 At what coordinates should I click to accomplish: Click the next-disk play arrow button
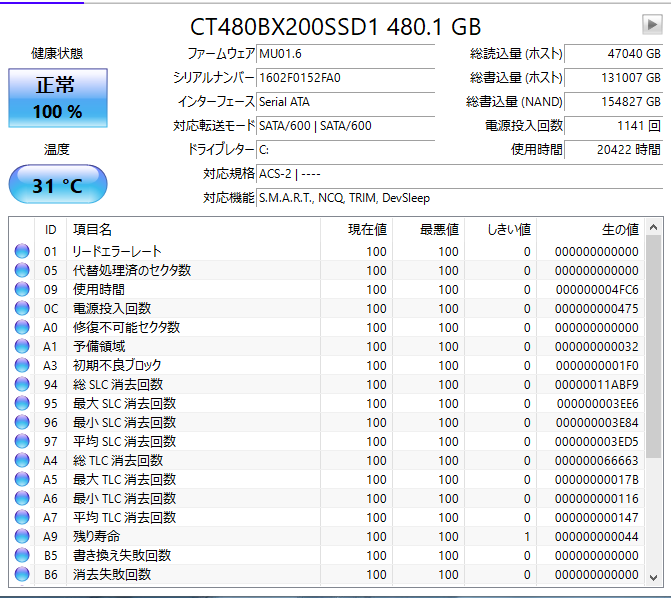pos(652,24)
